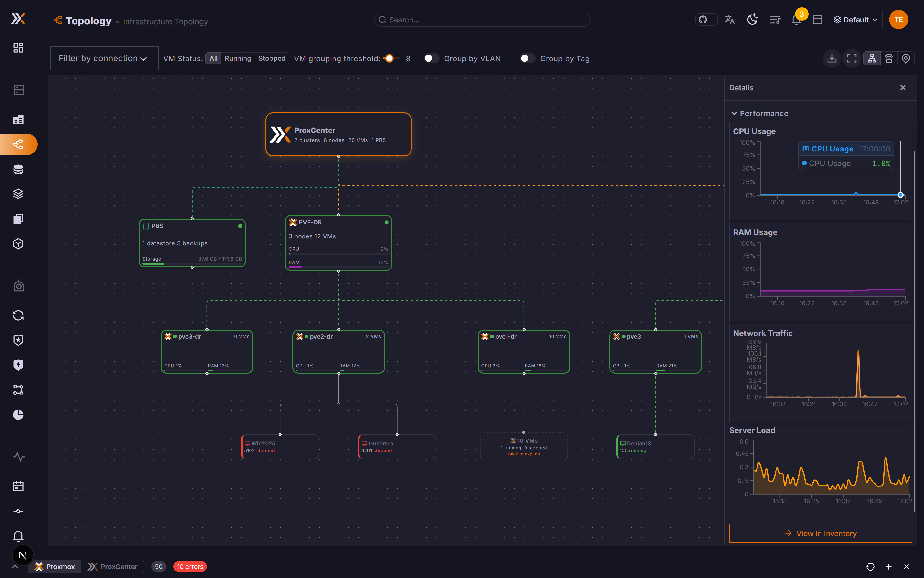This screenshot has height=578, width=924.
Task: Expand the 10 VMs grouped node
Action: [524, 447]
